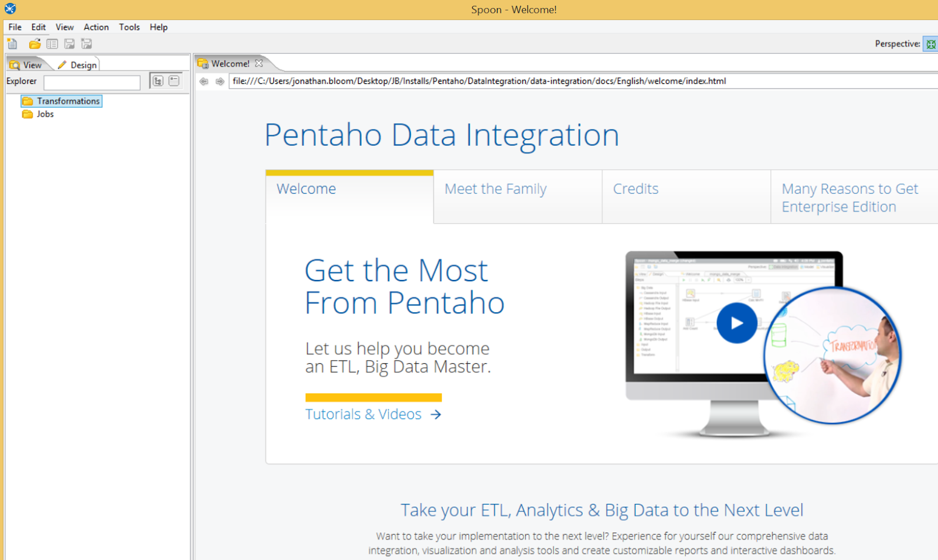Click the Spoon application icon in title bar
The image size is (938, 560).
pos(10,9)
